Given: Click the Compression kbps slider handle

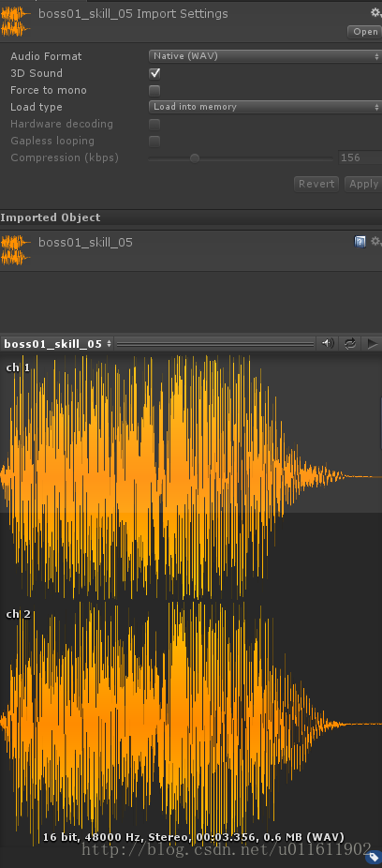Looking at the screenshot, I should [x=195, y=158].
